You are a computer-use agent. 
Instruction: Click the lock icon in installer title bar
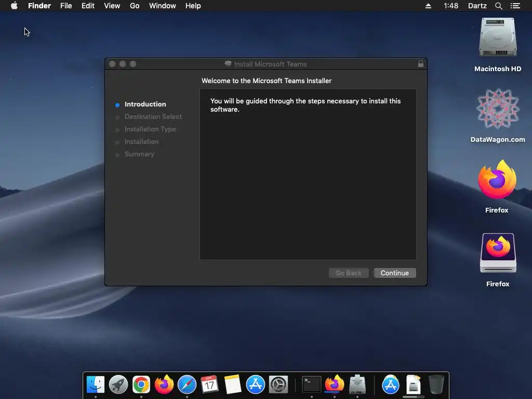point(421,63)
